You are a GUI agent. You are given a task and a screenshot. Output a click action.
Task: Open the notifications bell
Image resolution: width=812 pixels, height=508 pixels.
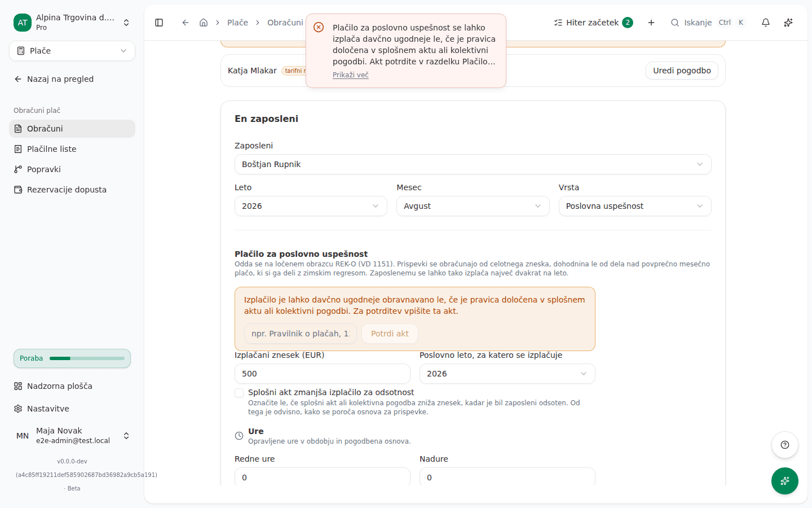(x=766, y=23)
